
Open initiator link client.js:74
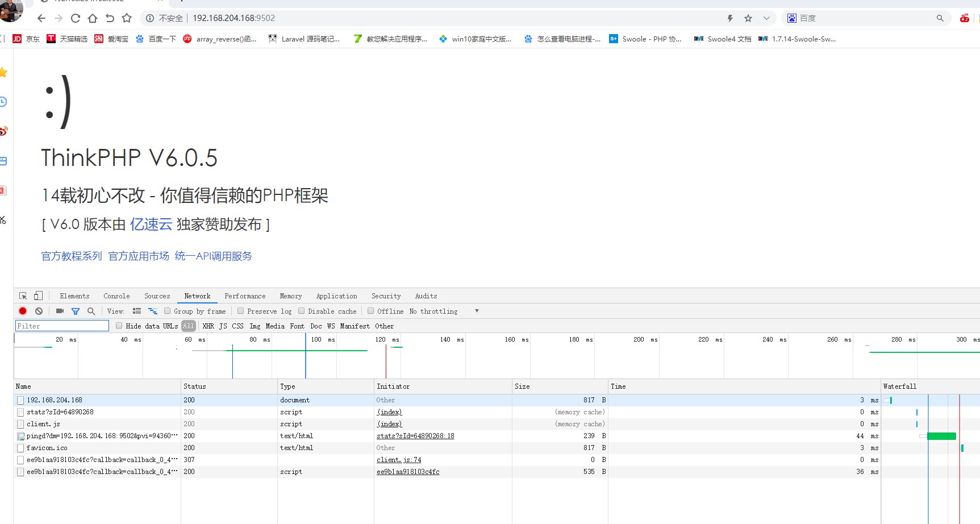point(399,460)
